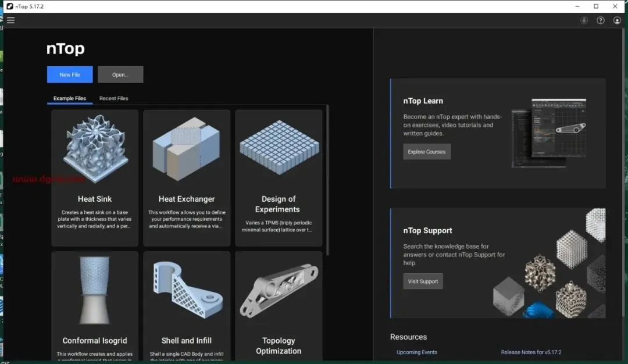Image resolution: width=628 pixels, height=364 pixels.
Task: Open the Heat Exchanger example thumbnail
Action: 186,149
